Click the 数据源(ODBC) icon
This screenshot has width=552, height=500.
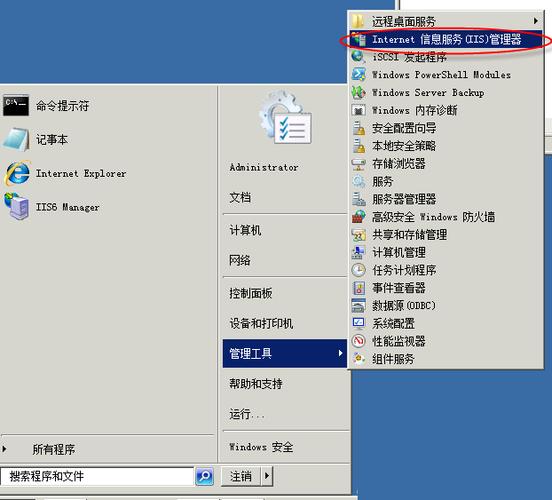[x=358, y=305]
